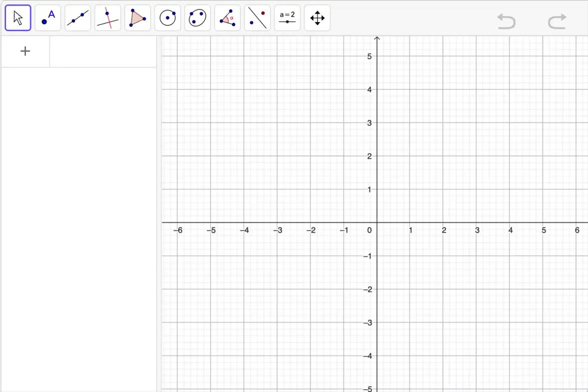Undo the last action
Screen dimensions: 588x392
point(506,21)
